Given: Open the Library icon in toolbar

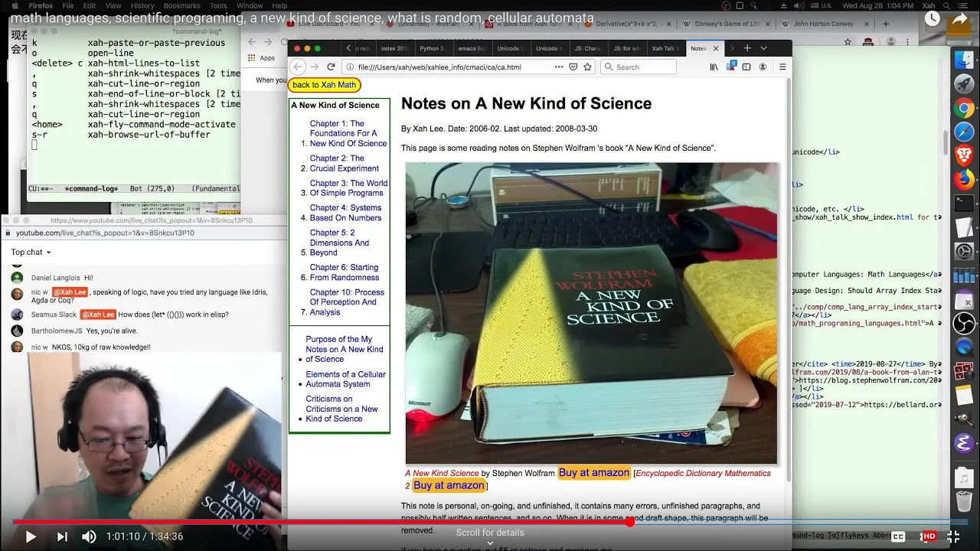Looking at the screenshot, I should pos(714,67).
